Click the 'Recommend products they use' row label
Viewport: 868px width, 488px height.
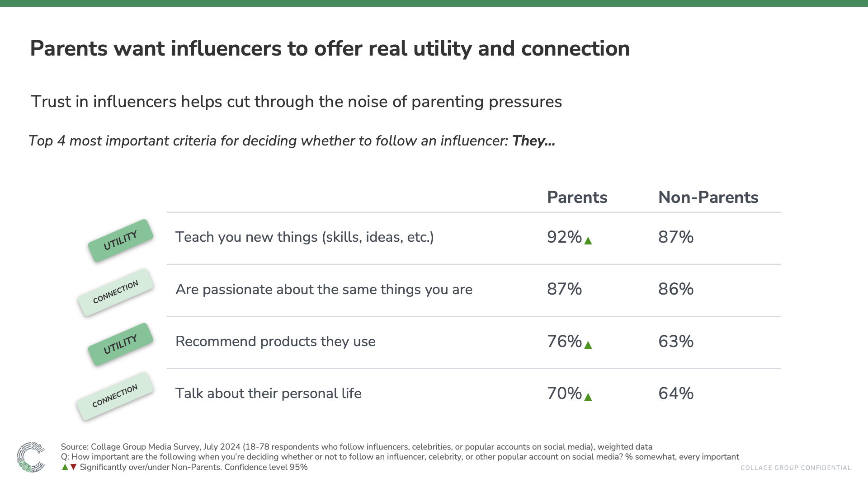tap(275, 342)
